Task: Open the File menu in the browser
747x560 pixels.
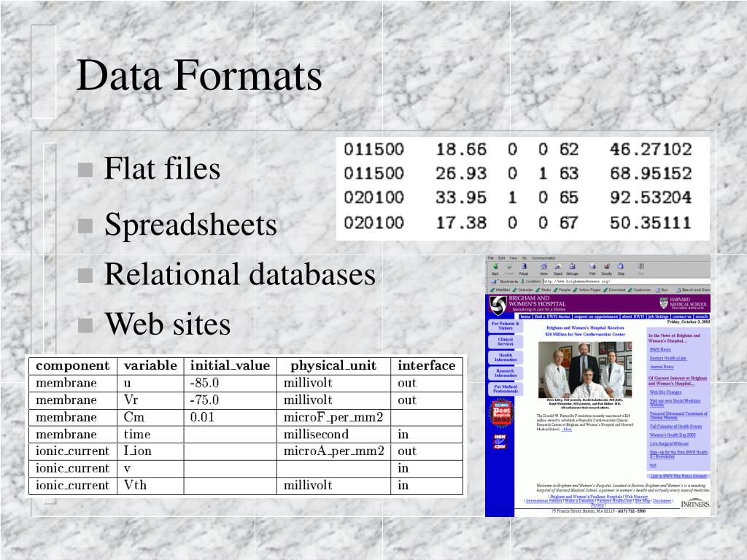Action: pyautogui.click(x=491, y=258)
